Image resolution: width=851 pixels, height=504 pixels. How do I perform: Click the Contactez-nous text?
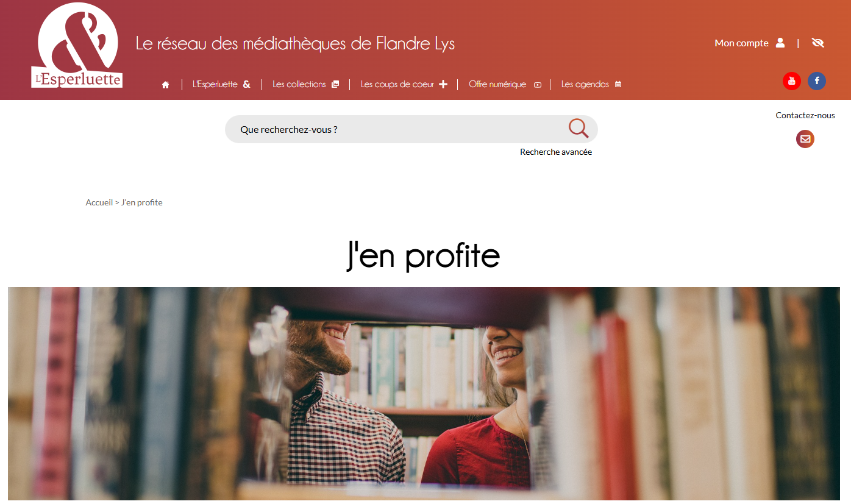click(805, 115)
